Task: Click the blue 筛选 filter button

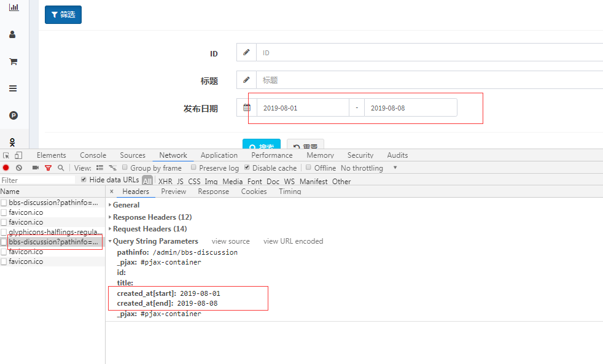Action: pos(63,15)
